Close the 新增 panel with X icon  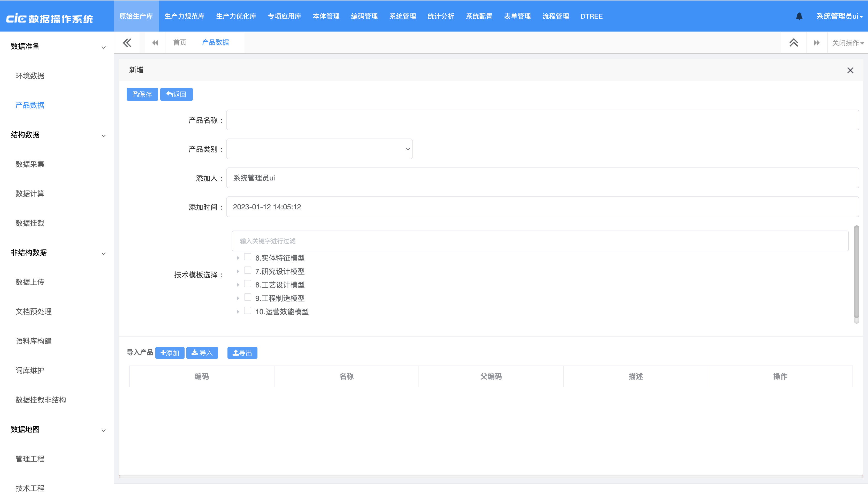(x=850, y=70)
